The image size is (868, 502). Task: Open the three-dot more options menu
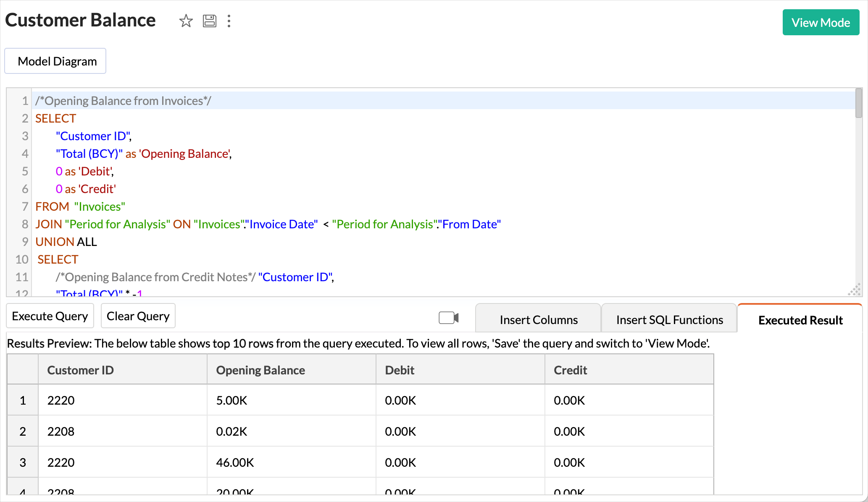point(229,21)
